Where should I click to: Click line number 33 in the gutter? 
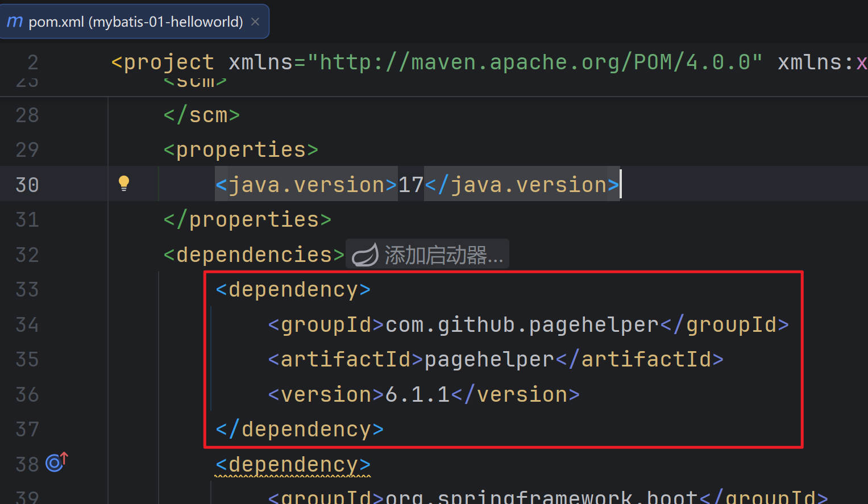pos(27,290)
